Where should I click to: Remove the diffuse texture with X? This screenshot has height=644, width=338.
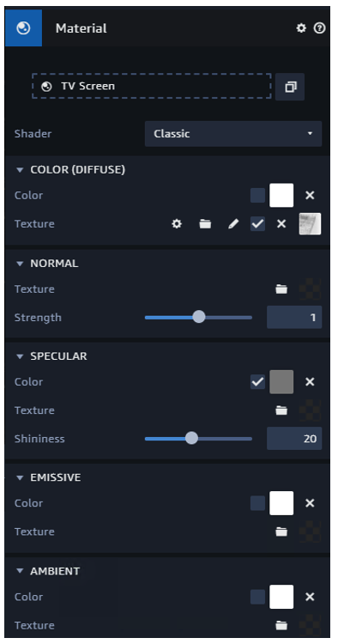coord(281,224)
